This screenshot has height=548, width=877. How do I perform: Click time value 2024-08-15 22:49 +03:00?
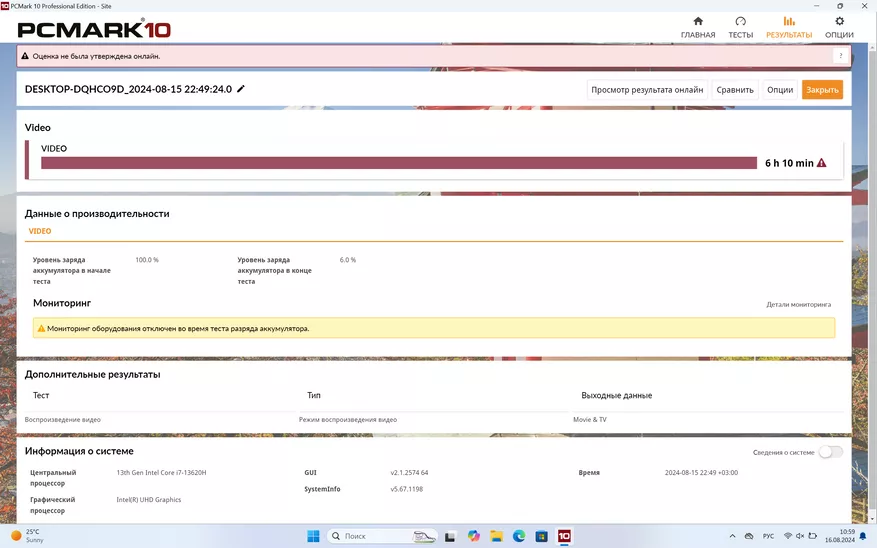point(701,473)
